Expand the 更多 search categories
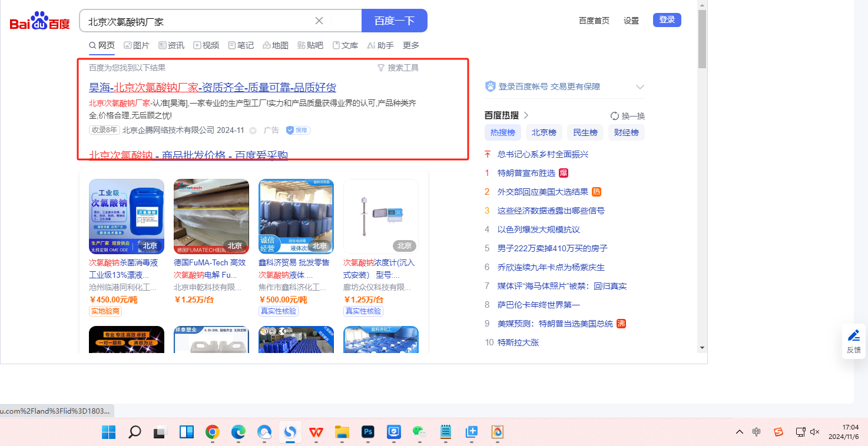Viewport: 868px width, 446px height. (x=411, y=45)
